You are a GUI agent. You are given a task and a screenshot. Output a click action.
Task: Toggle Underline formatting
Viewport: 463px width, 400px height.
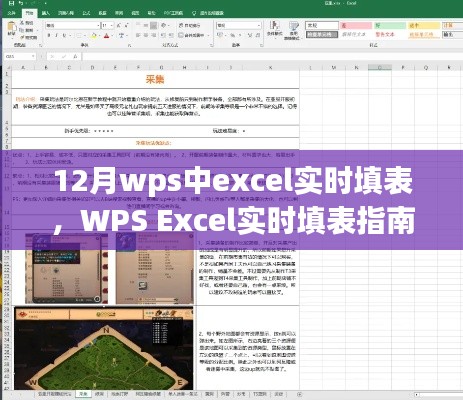pyautogui.click(x=64, y=35)
